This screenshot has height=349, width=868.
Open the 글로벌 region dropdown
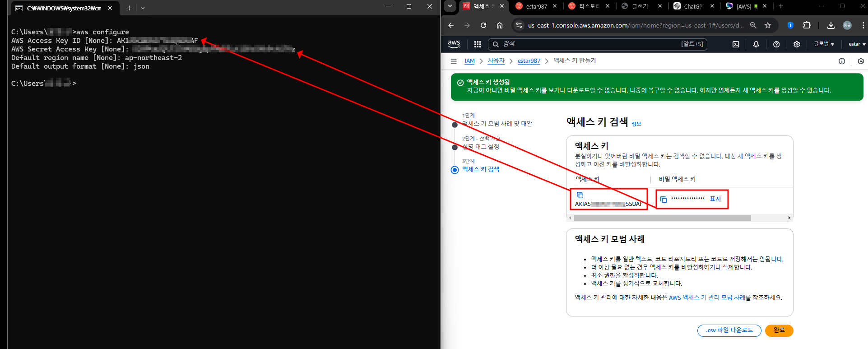(824, 44)
